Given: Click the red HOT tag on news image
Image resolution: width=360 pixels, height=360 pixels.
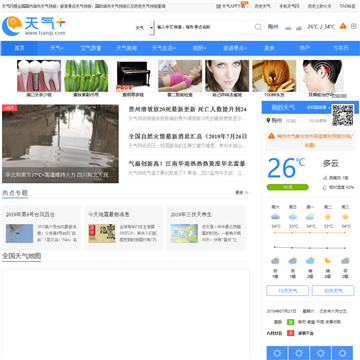Looking at the screenshot, I should (x=9, y=108).
